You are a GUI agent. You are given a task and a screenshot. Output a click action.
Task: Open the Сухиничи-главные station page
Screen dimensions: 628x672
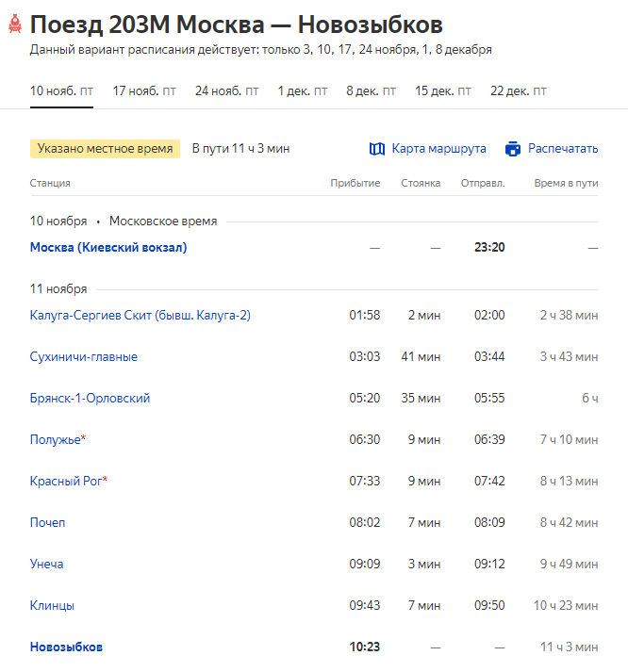pos(84,356)
